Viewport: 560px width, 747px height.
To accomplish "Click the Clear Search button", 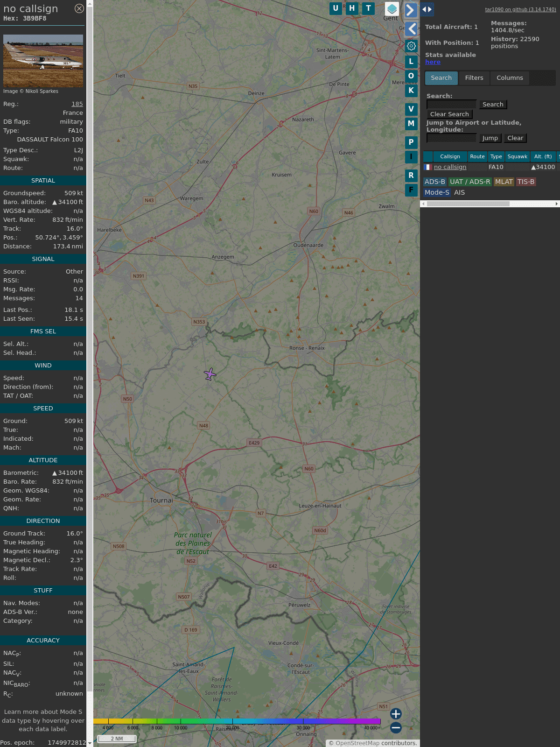I will pos(449,114).
